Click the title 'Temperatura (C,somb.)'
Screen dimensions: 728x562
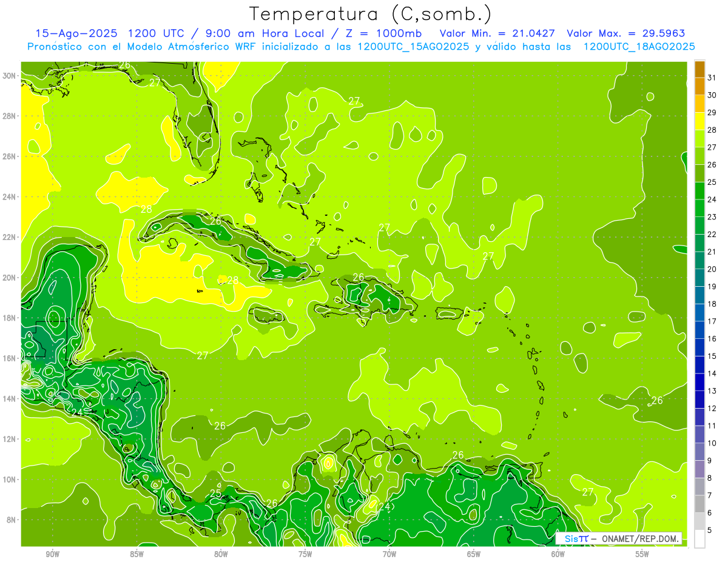point(369,13)
